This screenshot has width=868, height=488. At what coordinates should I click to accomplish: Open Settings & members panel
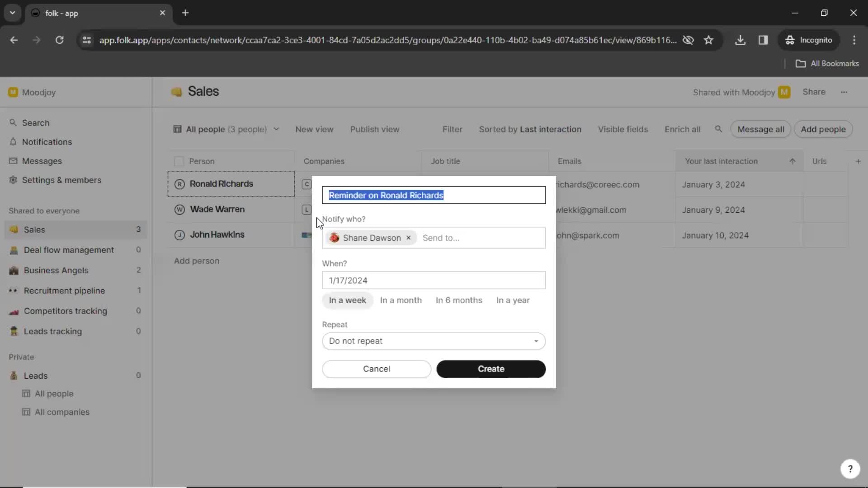point(61,179)
